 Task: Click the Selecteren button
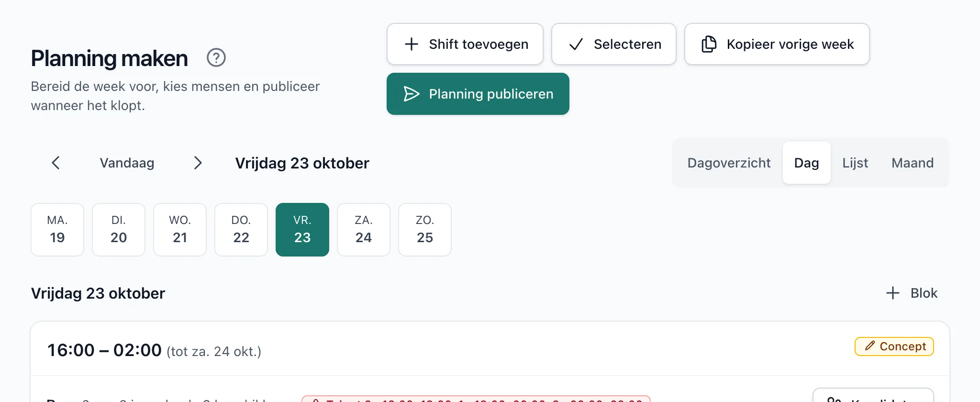click(614, 44)
